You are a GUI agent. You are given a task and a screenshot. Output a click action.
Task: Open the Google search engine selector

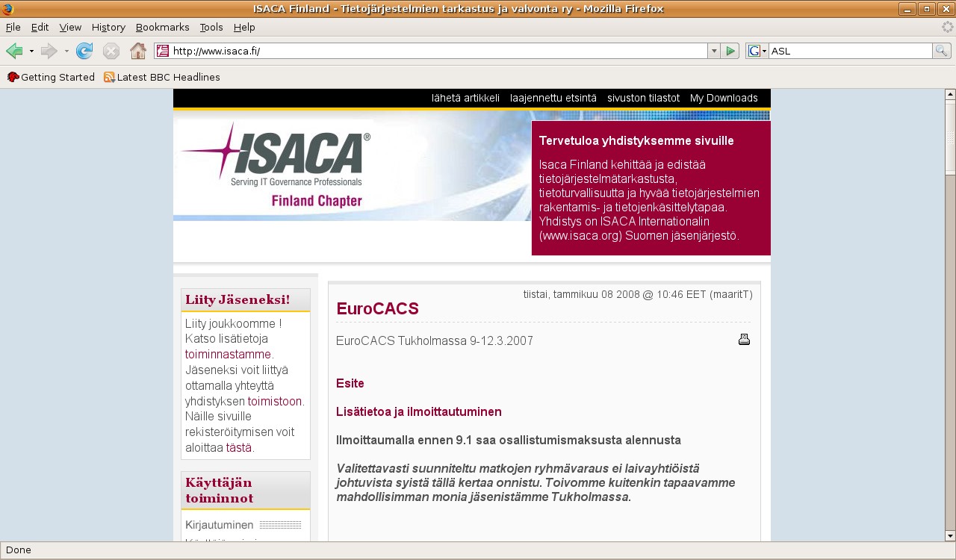[x=757, y=51]
